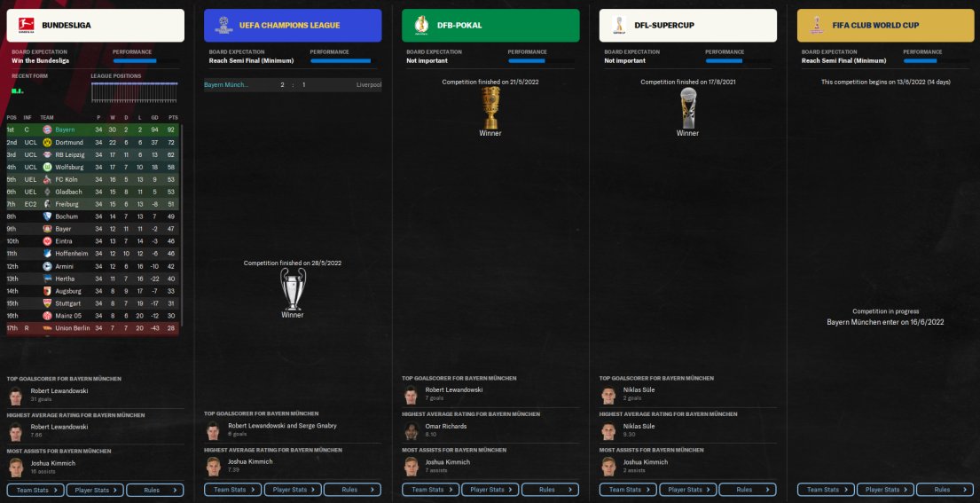This screenshot has width=980, height=503.
Task: Click the DFB-Pokal golden trophy image
Action: 490,107
